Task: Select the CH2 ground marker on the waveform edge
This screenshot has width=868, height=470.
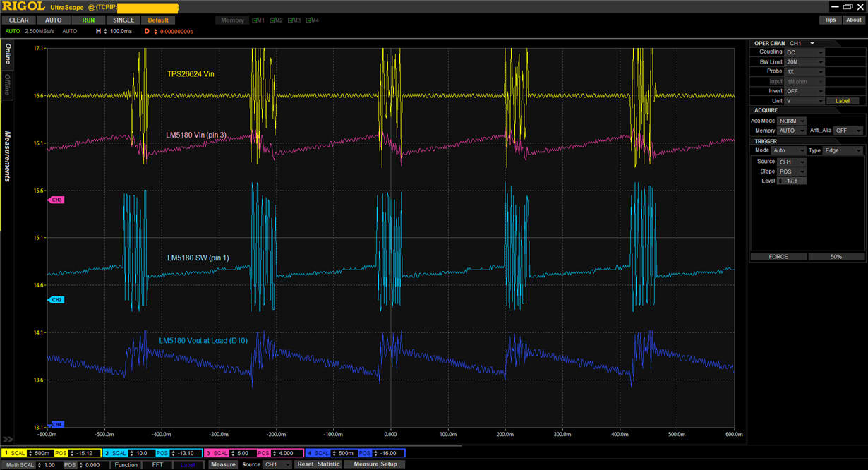Action: pyautogui.click(x=56, y=300)
